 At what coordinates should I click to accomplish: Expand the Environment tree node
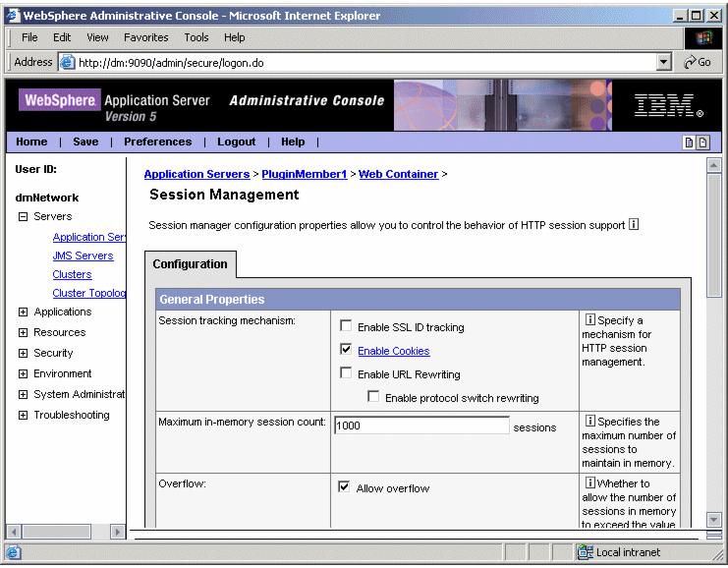[23, 373]
